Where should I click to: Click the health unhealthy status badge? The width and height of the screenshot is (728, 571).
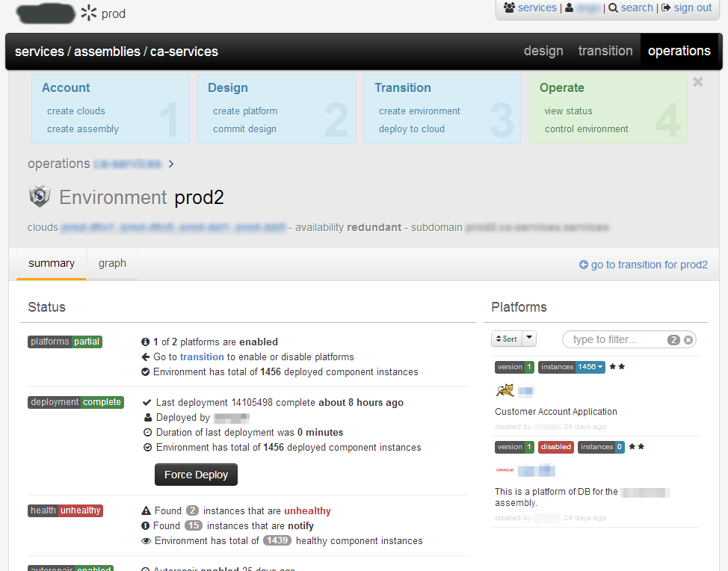point(65,510)
